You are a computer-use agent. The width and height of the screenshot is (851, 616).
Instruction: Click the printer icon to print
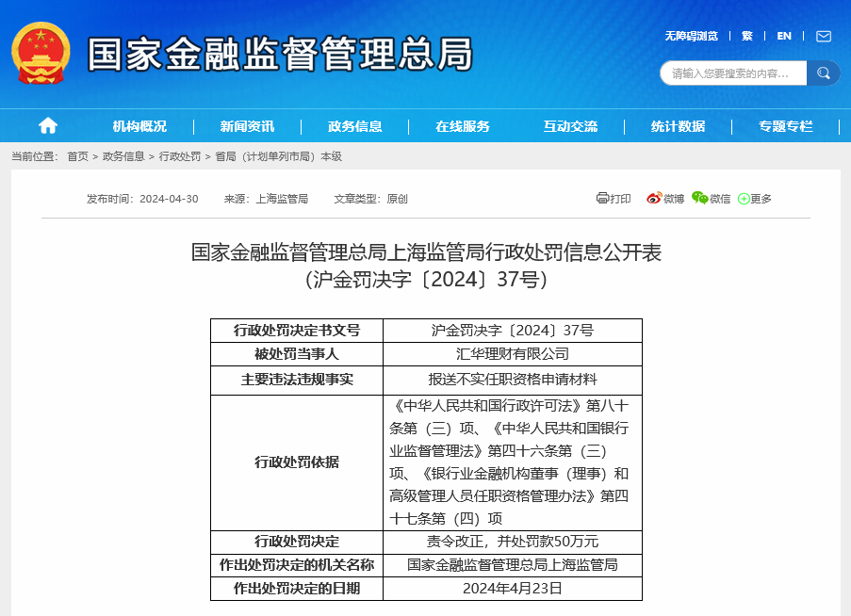pos(602,198)
